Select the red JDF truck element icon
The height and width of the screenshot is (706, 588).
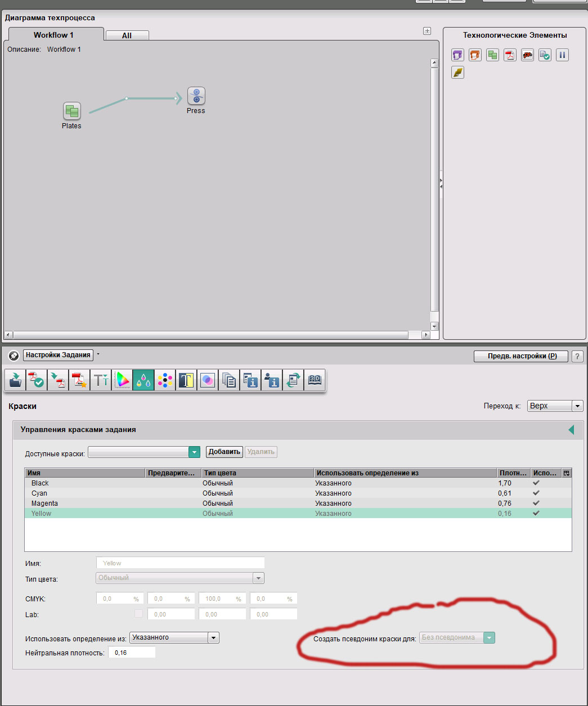coord(527,55)
